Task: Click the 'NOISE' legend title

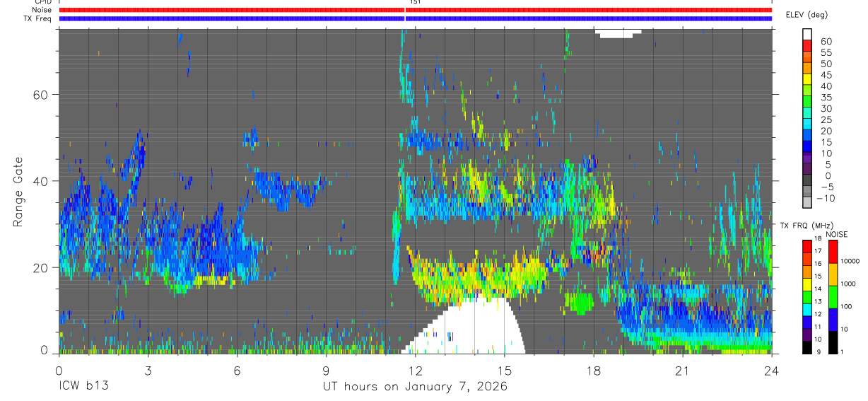Action: click(835, 234)
